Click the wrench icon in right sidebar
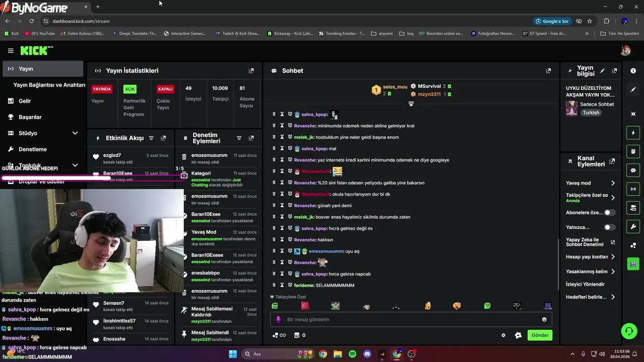Image resolution: width=644 pixels, height=362 pixels. [633, 226]
